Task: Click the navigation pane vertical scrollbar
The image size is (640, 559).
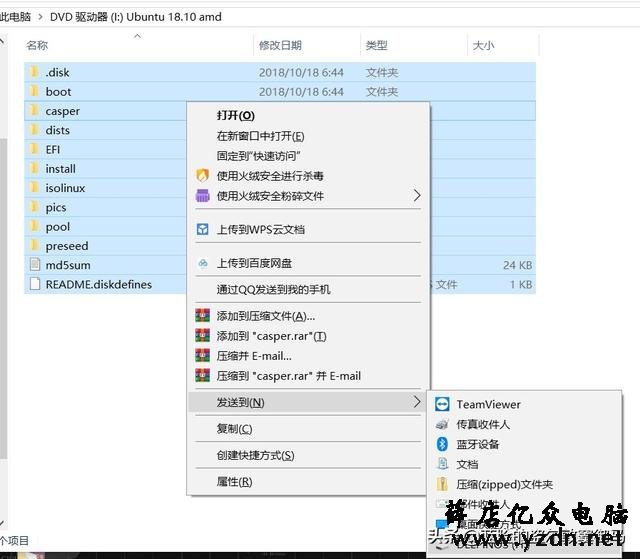Action: coord(3,298)
